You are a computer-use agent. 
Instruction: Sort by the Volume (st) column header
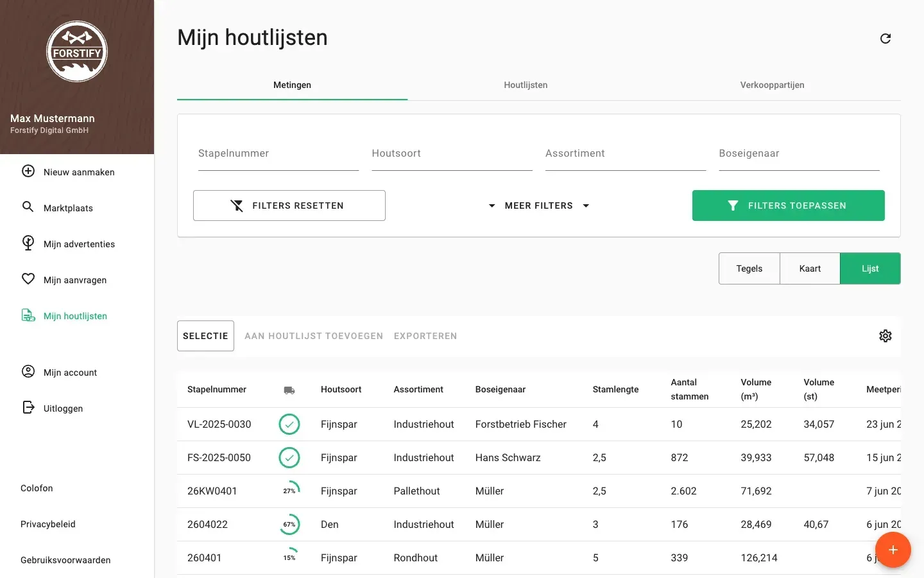[x=819, y=389]
